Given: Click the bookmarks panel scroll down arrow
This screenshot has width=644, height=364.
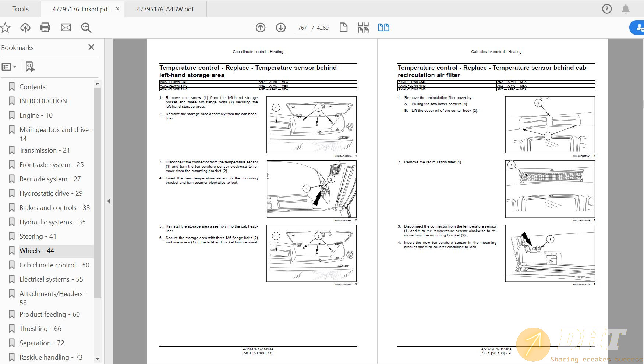Looking at the screenshot, I should point(98,358).
